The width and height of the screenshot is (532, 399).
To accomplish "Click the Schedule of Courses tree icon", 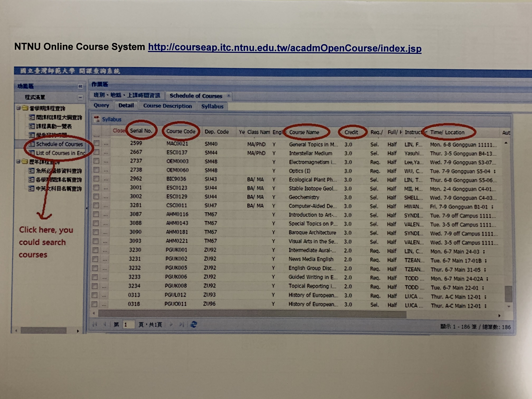I will point(32,144).
